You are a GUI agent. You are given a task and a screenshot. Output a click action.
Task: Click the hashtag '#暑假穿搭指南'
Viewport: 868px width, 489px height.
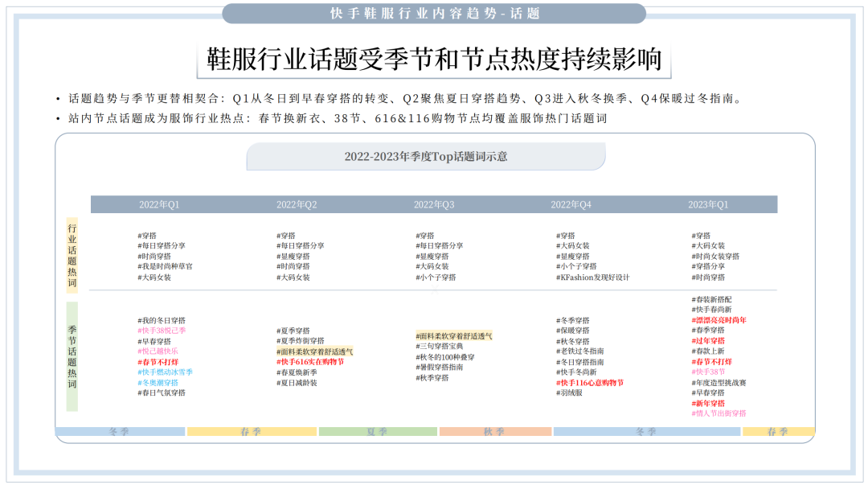(440, 368)
